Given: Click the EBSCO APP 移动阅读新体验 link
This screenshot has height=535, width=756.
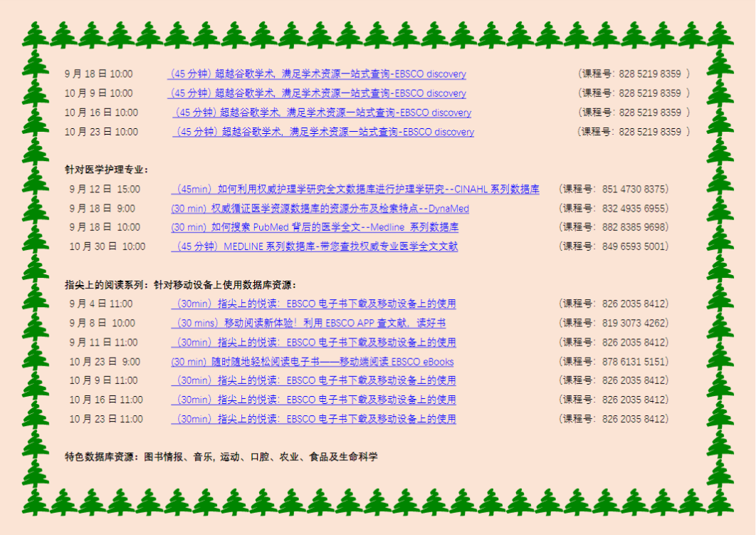Looking at the screenshot, I should pos(308,323).
